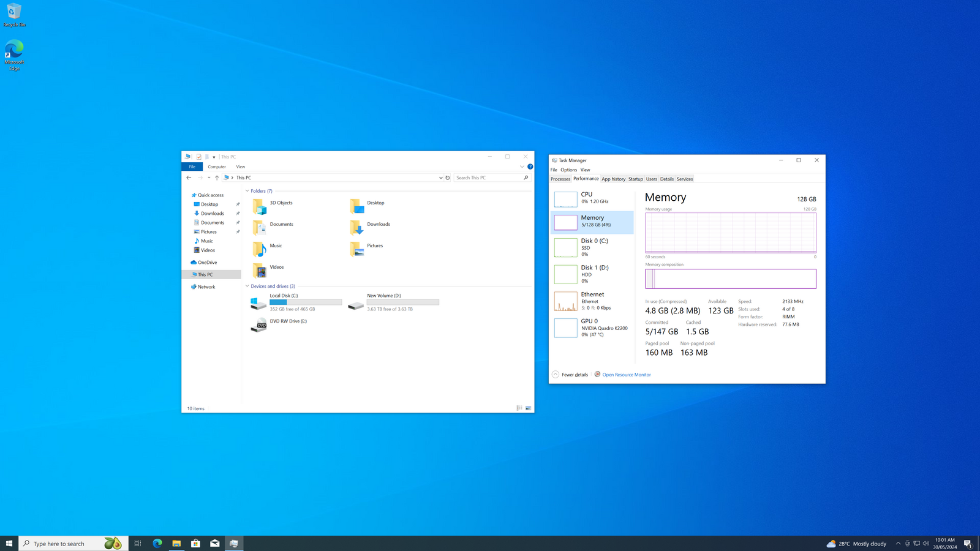Open the Customize Quick Access Toolbar dropdown arrow

[214, 157]
